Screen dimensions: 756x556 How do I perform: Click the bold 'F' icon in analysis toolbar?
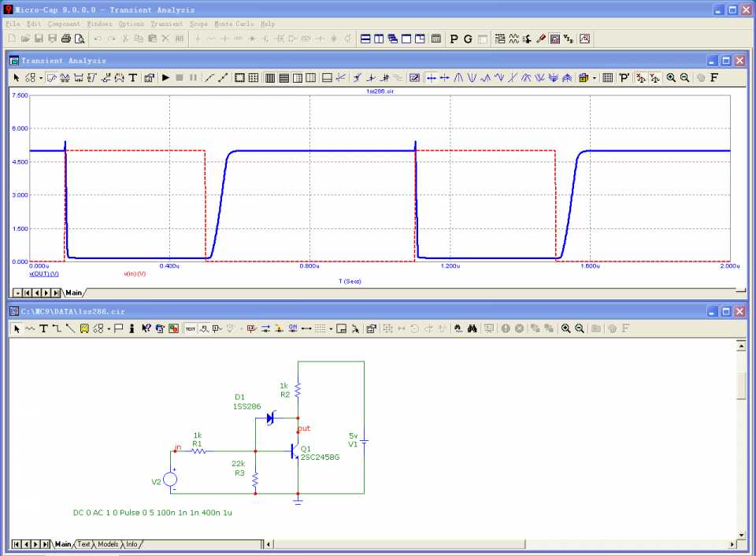[714, 78]
